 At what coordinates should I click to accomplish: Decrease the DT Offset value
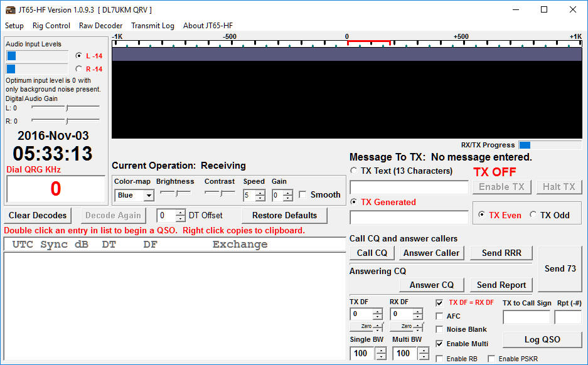[181, 218]
